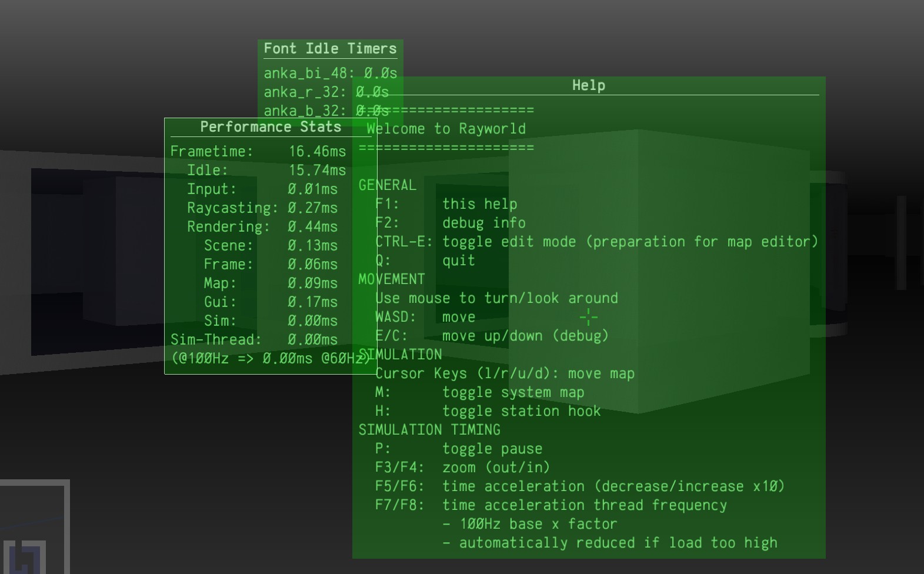Click the 'F1: this help' entry
Image resolution: width=924 pixels, height=574 pixels.
click(446, 204)
